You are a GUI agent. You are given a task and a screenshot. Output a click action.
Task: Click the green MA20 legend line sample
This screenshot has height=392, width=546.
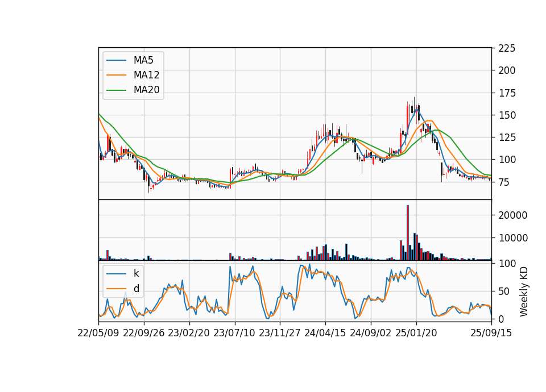(116, 90)
